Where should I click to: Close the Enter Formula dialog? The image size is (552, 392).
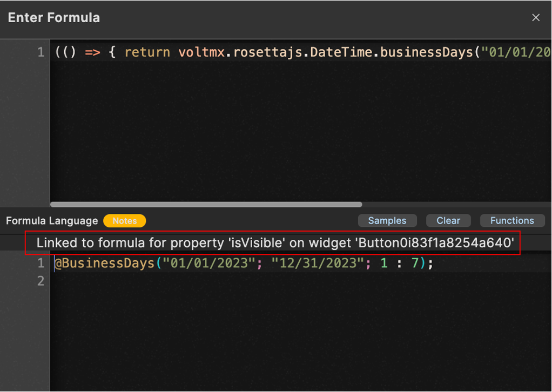click(535, 18)
